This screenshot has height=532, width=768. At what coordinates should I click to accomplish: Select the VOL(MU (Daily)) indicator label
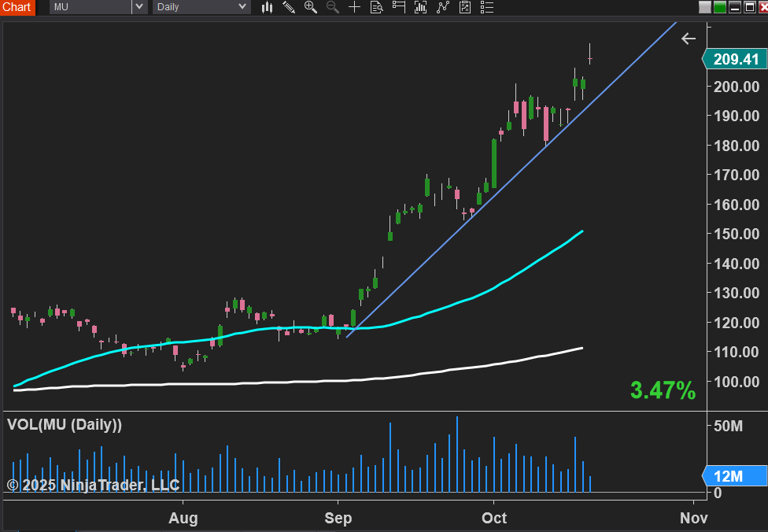(65, 425)
